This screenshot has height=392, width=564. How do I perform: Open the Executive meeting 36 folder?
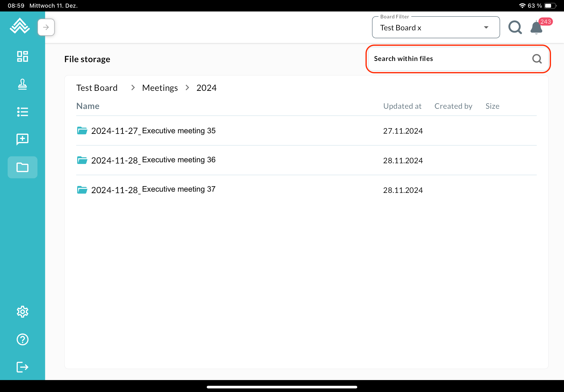[x=153, y=160]
